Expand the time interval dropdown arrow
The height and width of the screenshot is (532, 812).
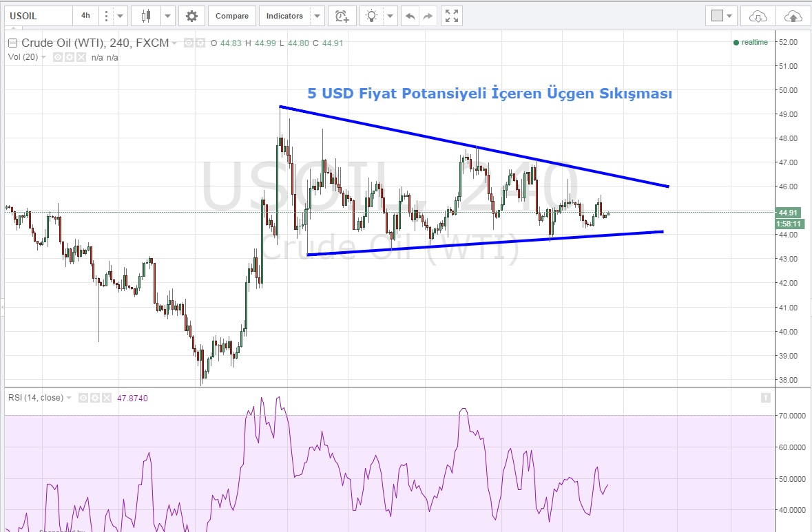[121, 16]
